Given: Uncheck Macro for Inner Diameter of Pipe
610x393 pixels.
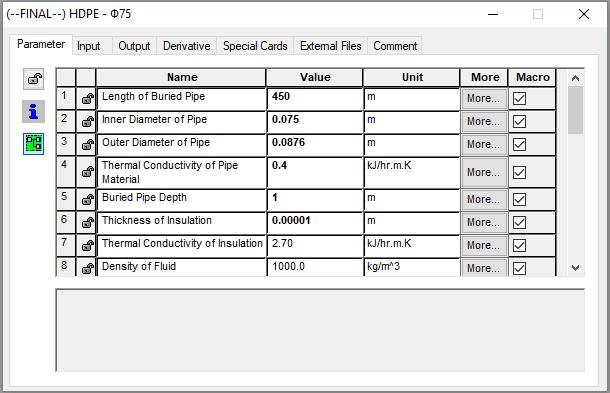Looking at the screenshot, I should coord(519,121).
